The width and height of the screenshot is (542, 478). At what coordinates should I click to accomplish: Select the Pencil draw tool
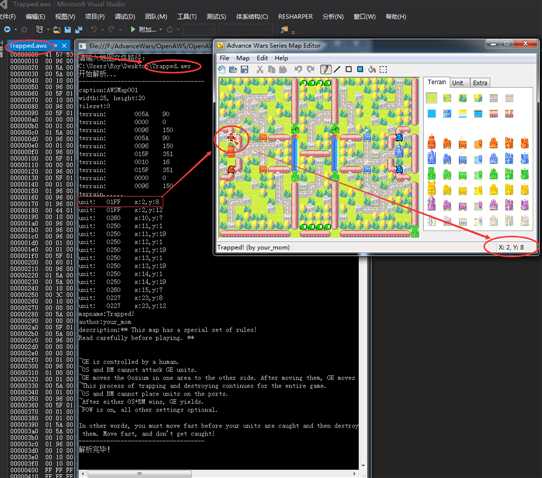325,69
